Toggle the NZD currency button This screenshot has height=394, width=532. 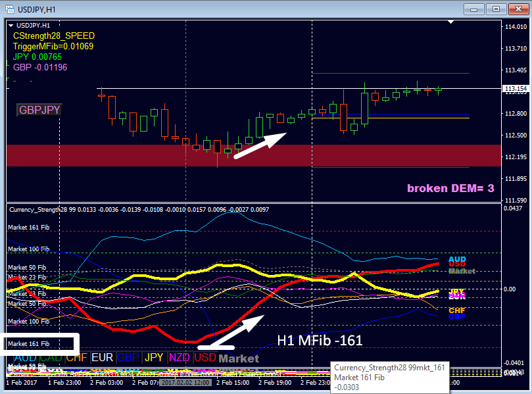pyautogui.click(x=179, y=358)
